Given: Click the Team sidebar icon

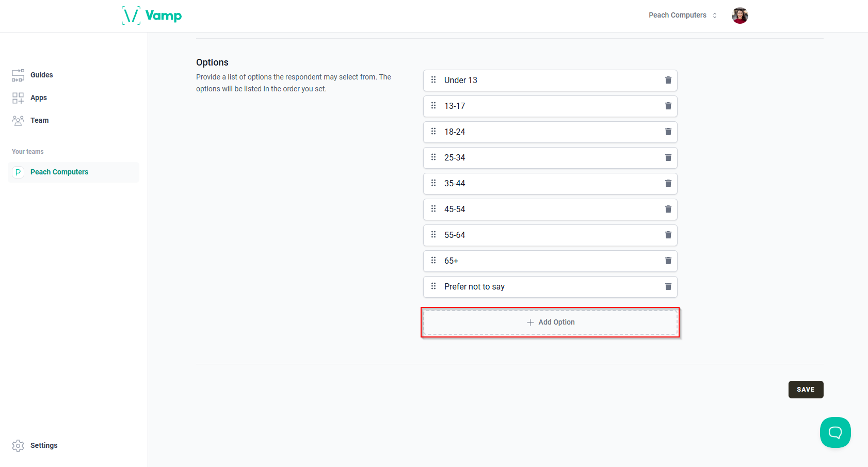Looking at the screenshot, I should pos(18,121).
